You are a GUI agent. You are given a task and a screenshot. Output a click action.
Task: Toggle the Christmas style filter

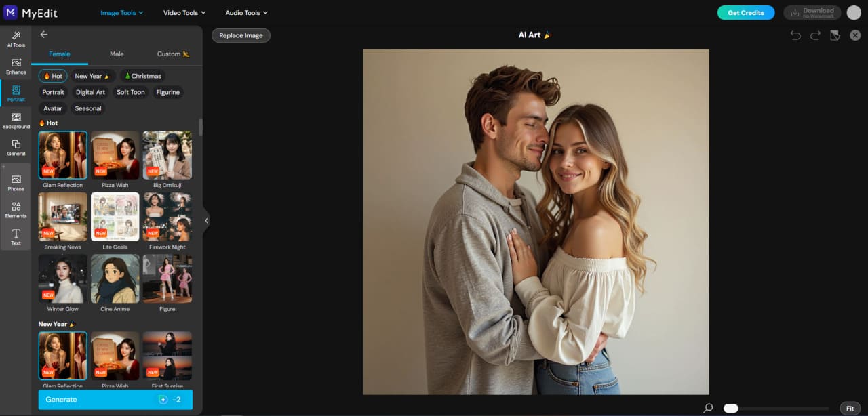(x=142, y=76)
